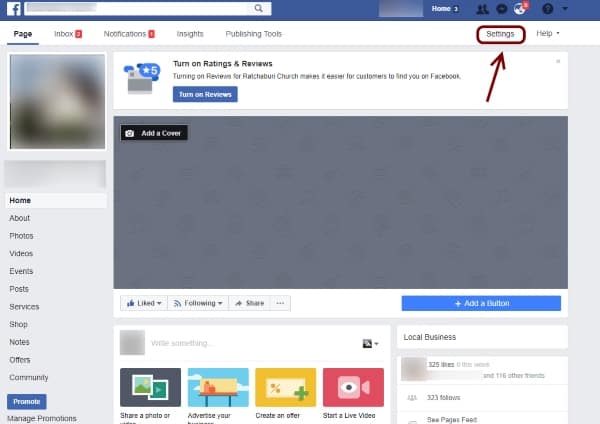Expand the Following dropdown button
Image resolution: width=600 pixels, height=424 pixels.
pyautogui.click(x=197, y=303)
